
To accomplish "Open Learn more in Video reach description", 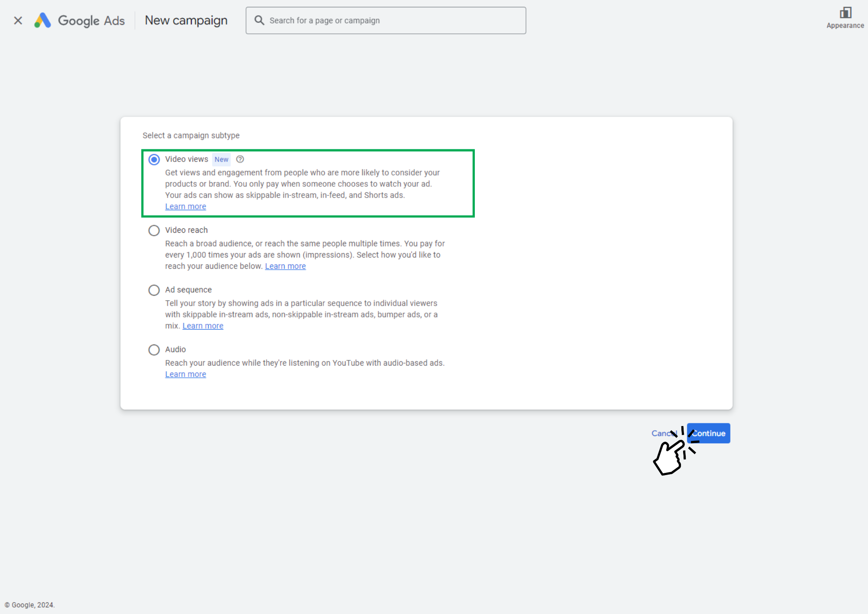I will click(x=285, y=266).
